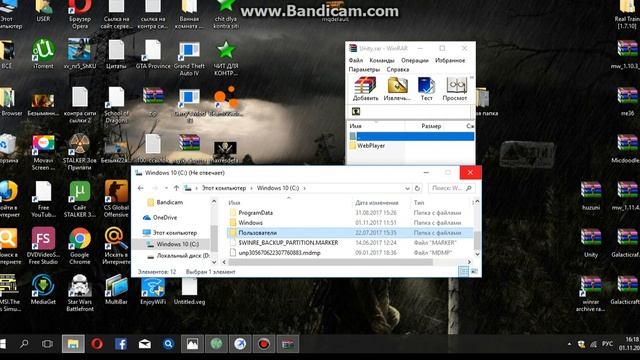Screen dimensions: 640x360
Task: Open the Параметры menu in WinRAR
Action: tap(364, 69)
